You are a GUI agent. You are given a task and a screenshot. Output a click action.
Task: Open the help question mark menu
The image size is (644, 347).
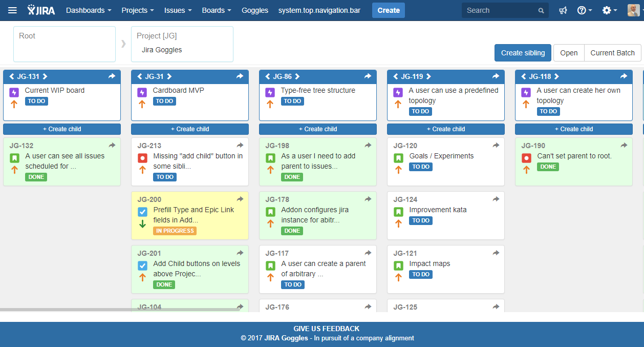tap(585, 10)
